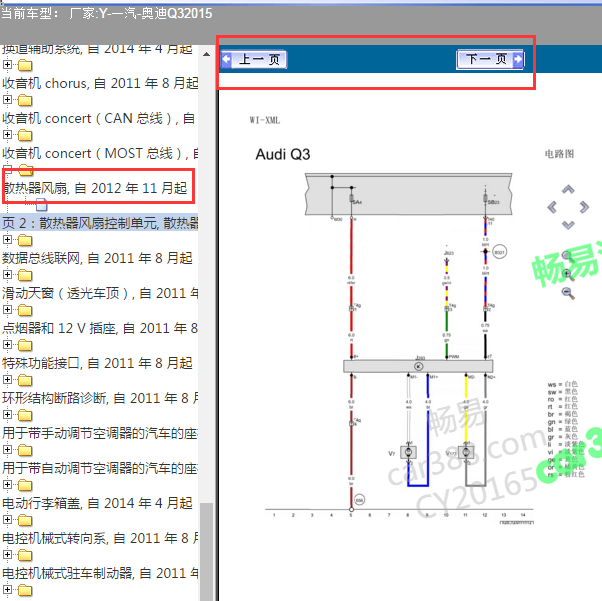Click the 当前车型 vehicle model header text

click(106, 13)
